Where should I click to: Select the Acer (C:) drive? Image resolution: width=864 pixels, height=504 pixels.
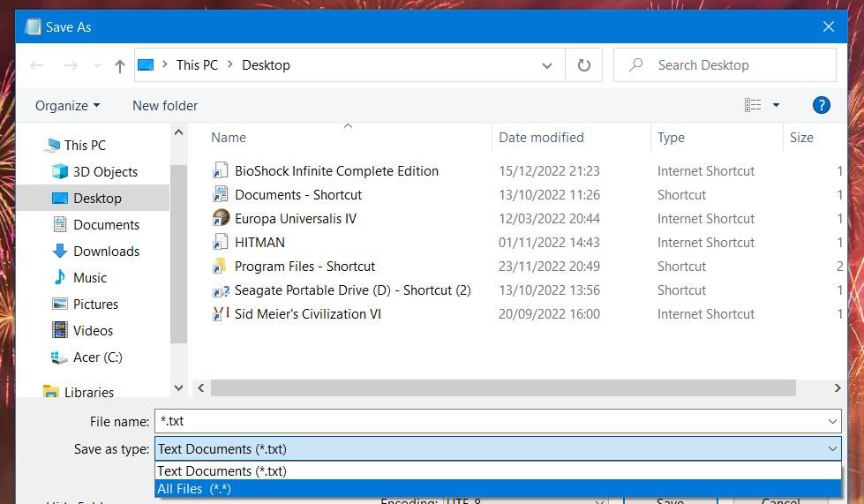[x=97, y=357]
